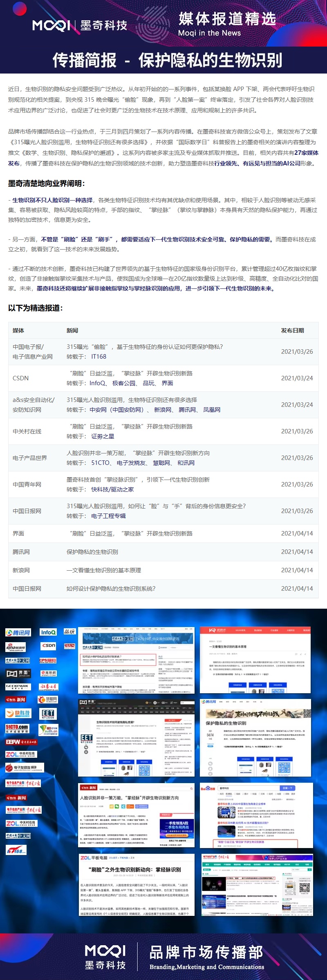Click the date 2021/04/14 in 界面 row
This screenshot has width=327, height=980.
(297, 534)
